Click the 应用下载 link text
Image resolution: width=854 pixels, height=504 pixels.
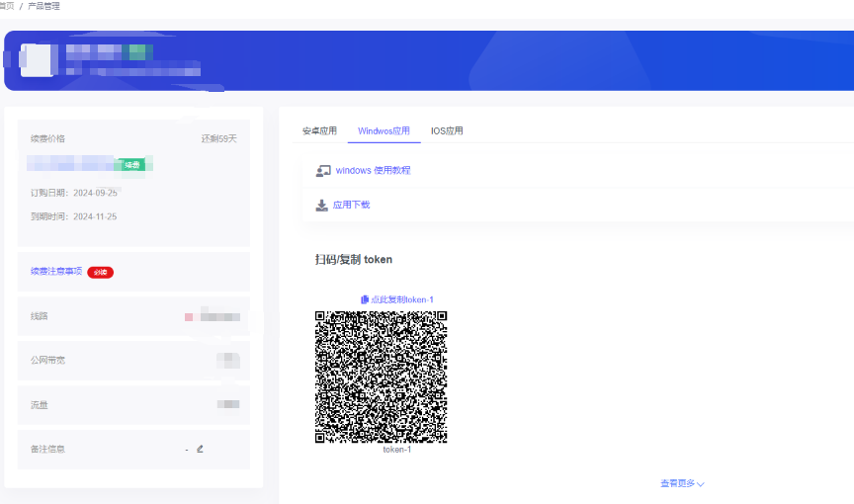click(x=351, y=206)
